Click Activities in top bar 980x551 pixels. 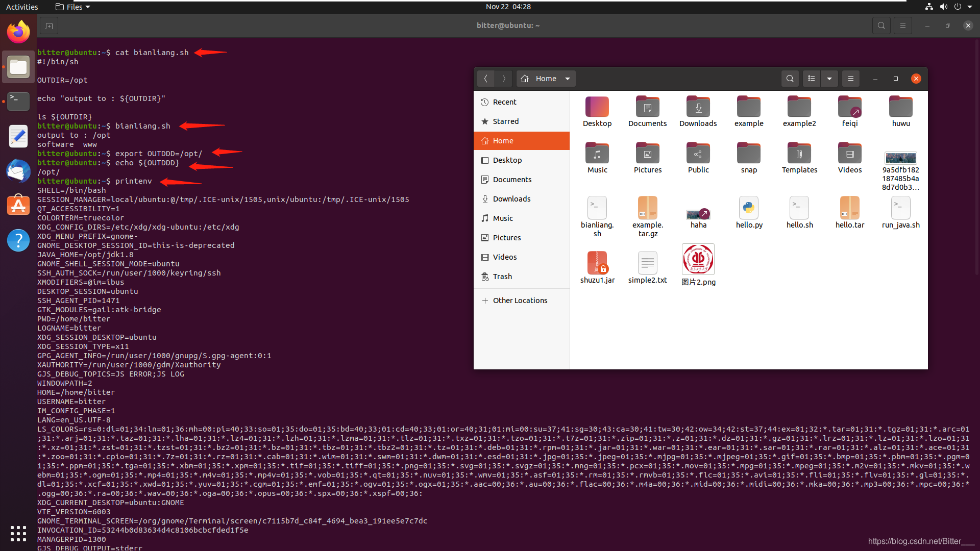(22, 7)
